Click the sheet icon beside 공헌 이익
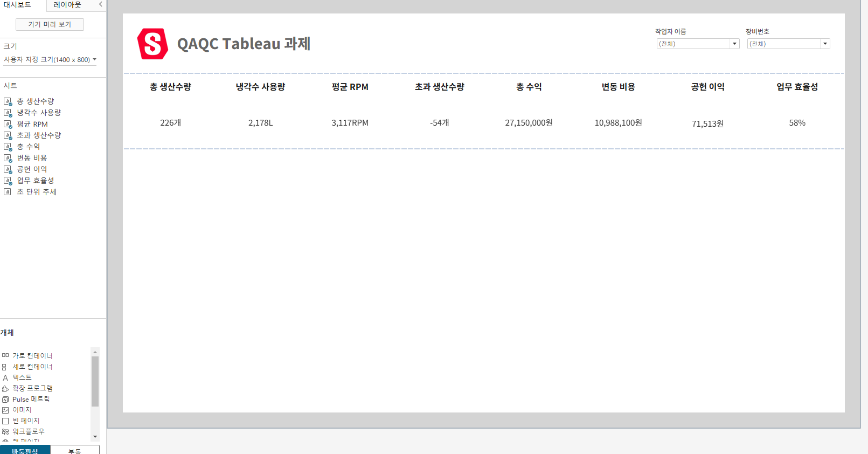This screenshot has width=868, height=454. point(8,169)
